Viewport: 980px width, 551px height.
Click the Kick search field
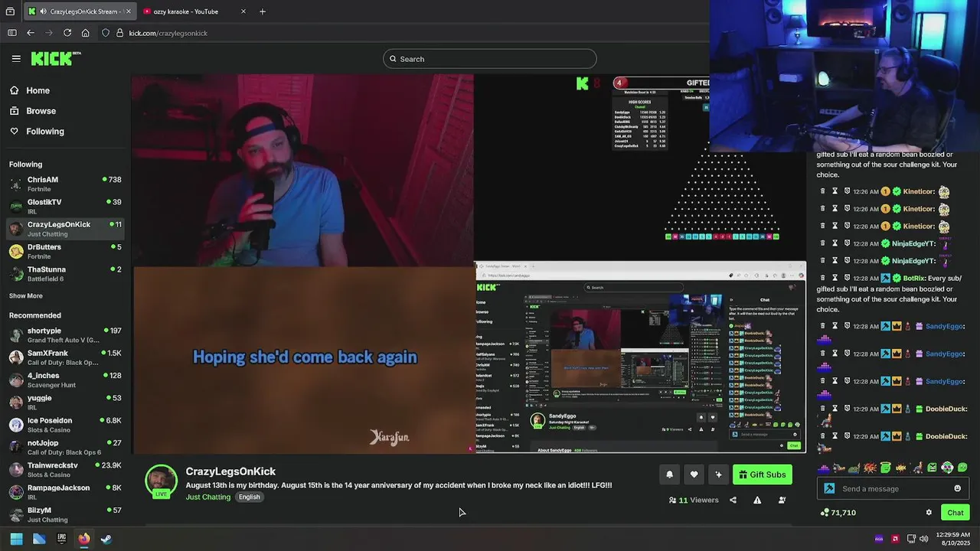[x=490, y=59]
